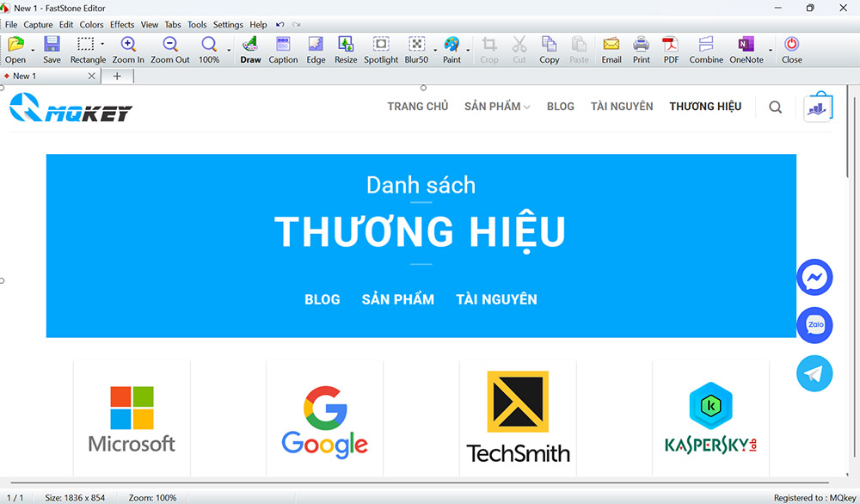Screen dimensions: 860x504
Task: Click SẢN PHẨM link in the blue banner
Action: 397,299
